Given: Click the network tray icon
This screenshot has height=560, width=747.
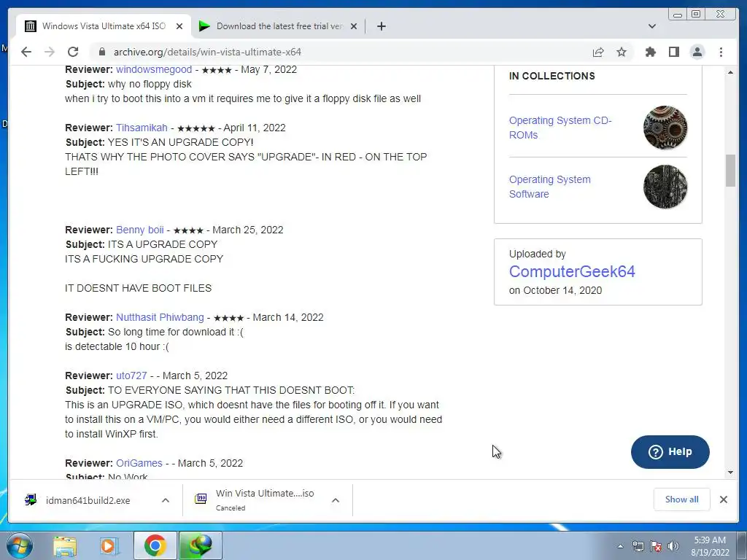Looking at the screenshot, I should click(638, 546).
